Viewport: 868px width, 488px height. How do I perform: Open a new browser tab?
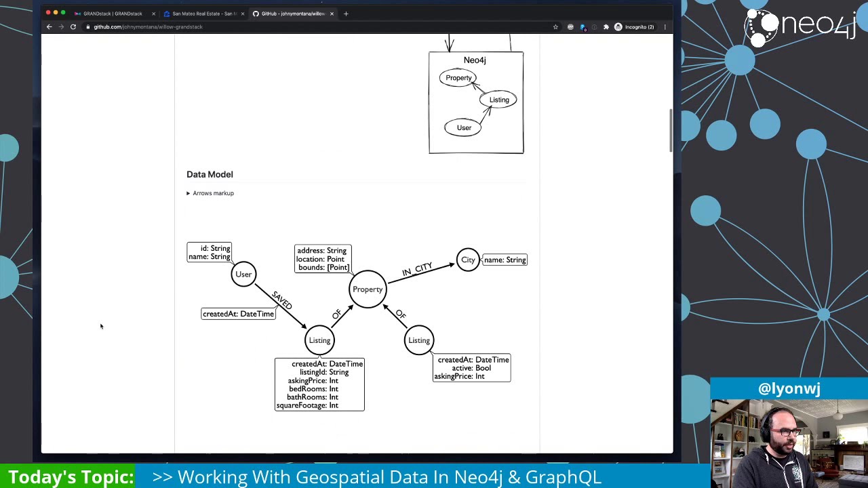coord(346,14)
